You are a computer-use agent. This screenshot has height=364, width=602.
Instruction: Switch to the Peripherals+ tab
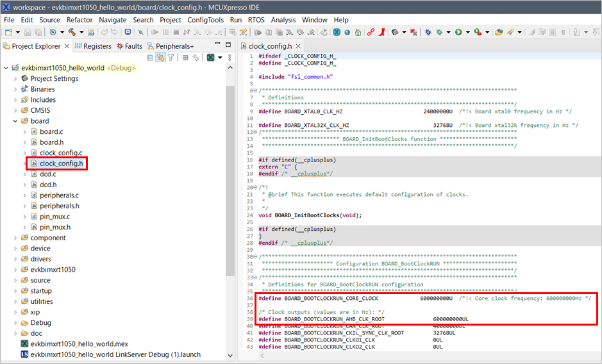pos(171,46)
